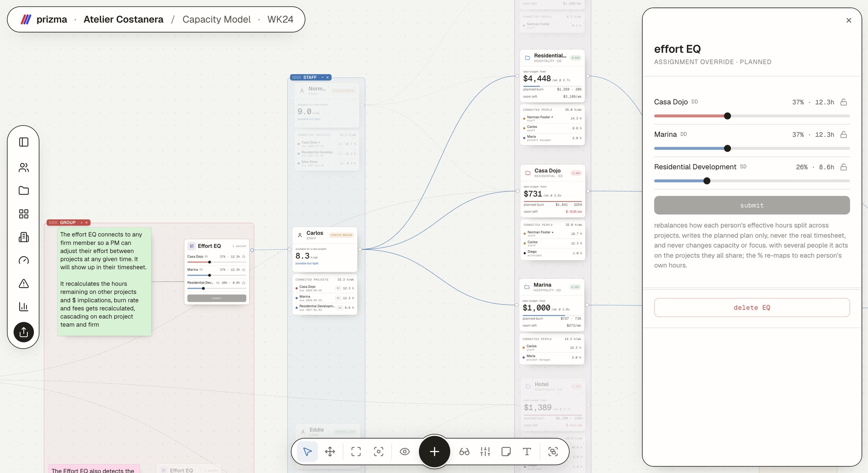868x473 pixels.
Task: Select the frame selection tool
Action: (x=356, y=452)
